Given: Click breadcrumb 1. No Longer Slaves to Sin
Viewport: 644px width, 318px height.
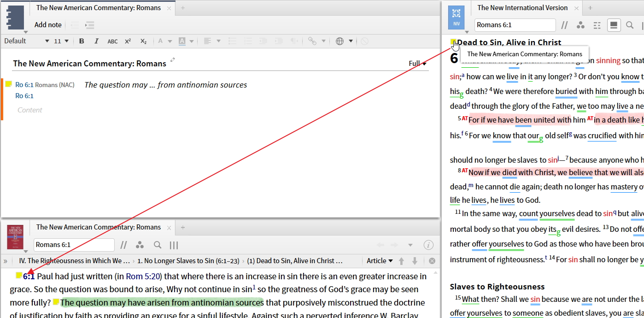Looking at the screenshot, I should (188, 261).
